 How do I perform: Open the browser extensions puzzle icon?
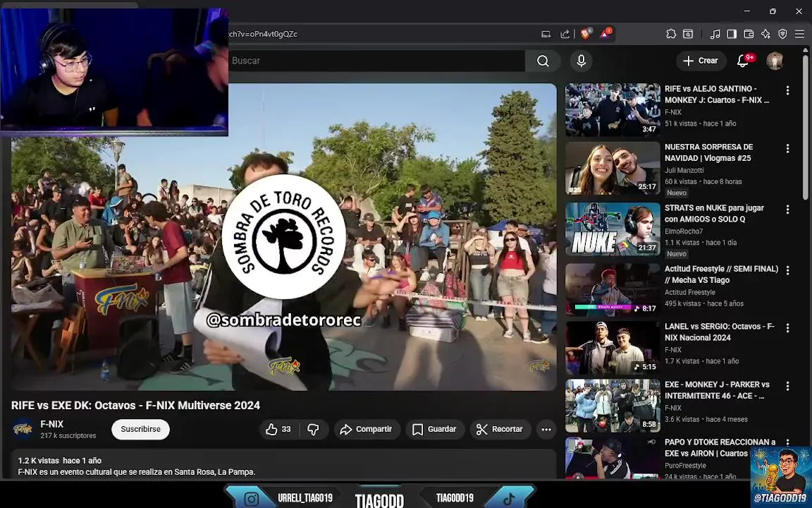pyautogui.click(x=671, y=34)
